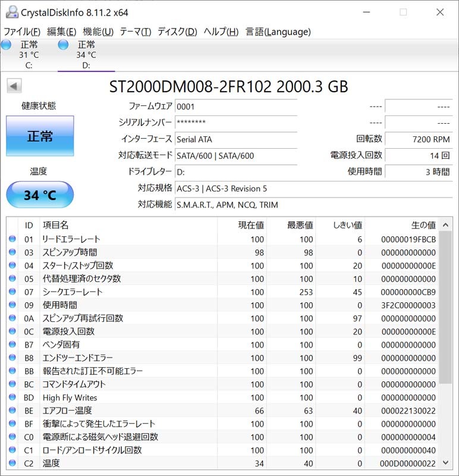Click the しきい値 column header
459x476 pixels.
pos(340,225)
